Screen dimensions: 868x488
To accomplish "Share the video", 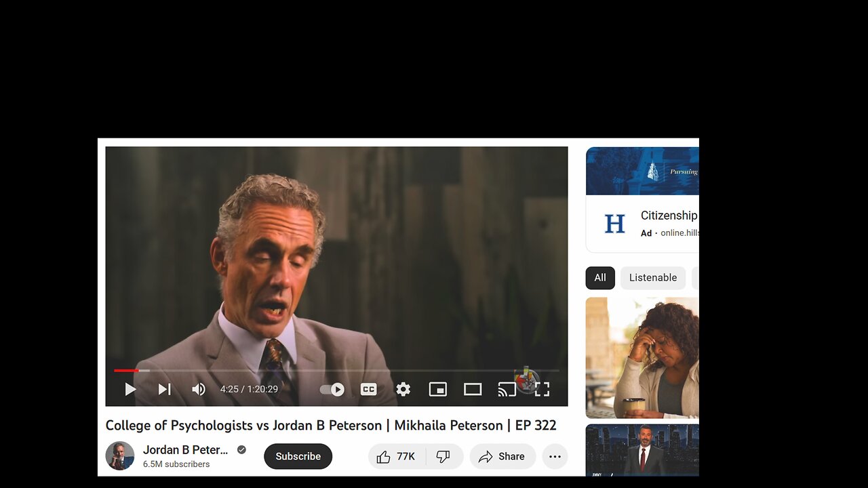I will coord(502,456).
